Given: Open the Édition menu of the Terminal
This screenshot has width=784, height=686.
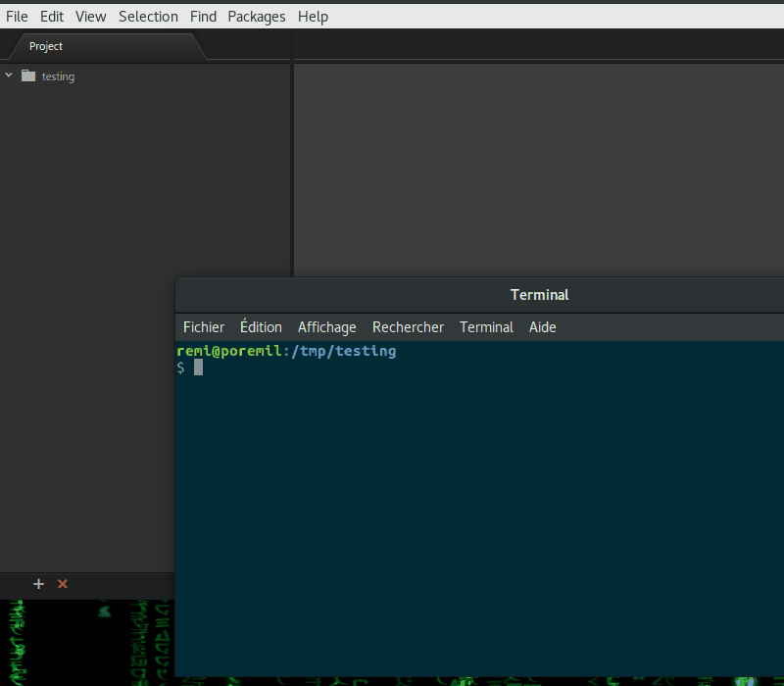Looking at the screenshot, I should click(260, 326).
